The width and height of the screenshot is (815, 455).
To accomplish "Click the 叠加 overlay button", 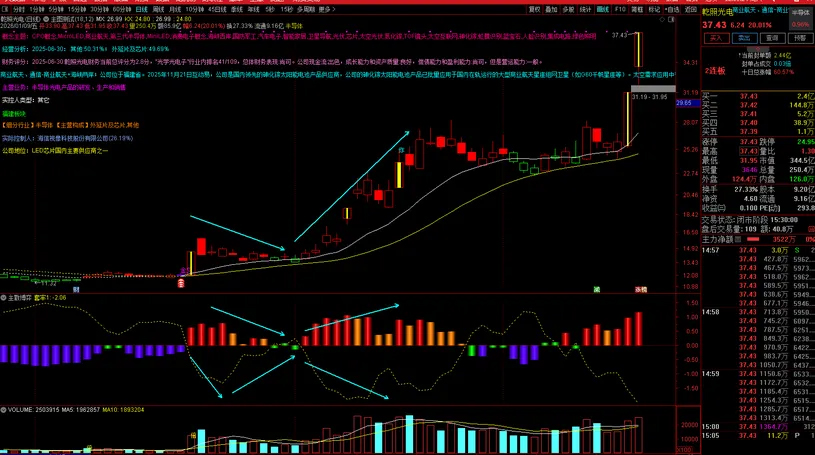I will click(x=551, y=9).
